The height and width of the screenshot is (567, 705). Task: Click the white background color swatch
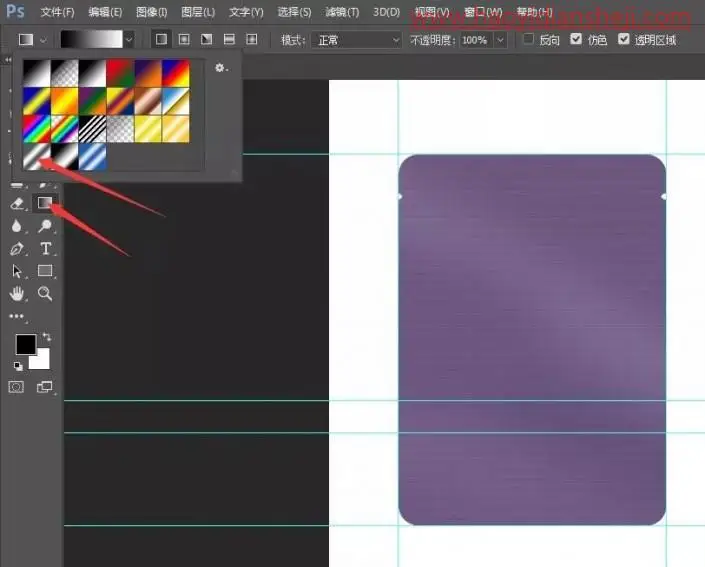[x=42, y=361]
